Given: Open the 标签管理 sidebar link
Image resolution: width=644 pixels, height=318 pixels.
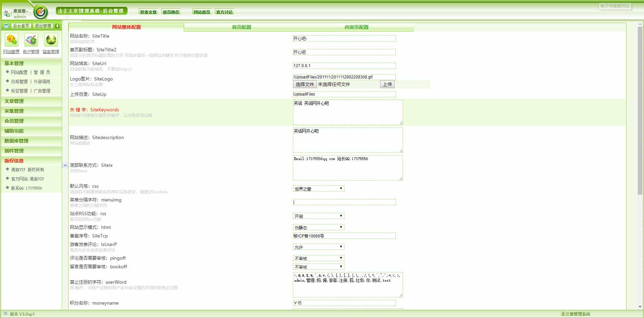Looking at the screenshot, I should (x=19, y=91).
